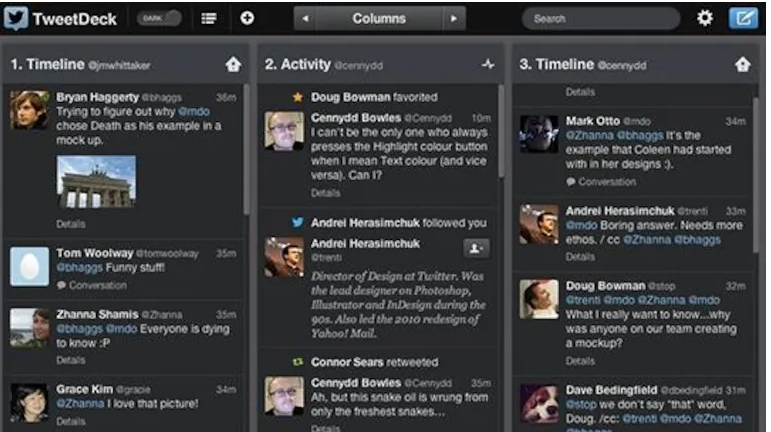Open Details under Bryan Haggerty's tweet

[x=71, y=224]
